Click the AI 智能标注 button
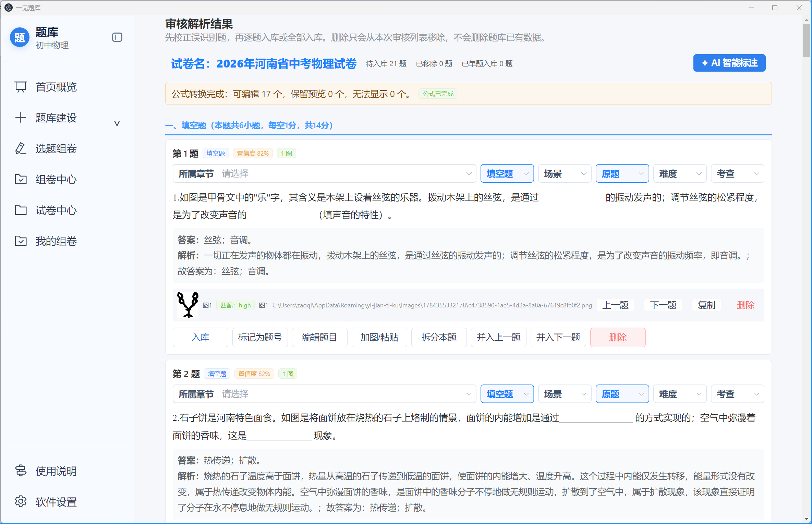Image resolution: width=812 pixels, height=524 pixels. [729, 63]
